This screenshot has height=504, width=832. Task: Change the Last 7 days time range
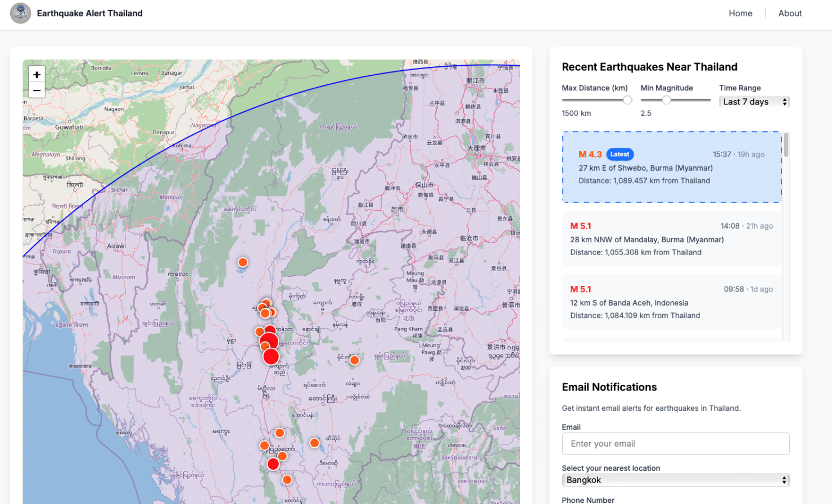[x=754, y=102]
